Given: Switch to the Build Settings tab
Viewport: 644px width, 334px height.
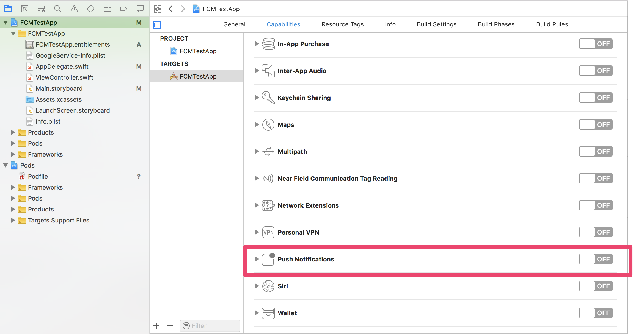Looking at the screenshot, I should [x=436, y=24].
